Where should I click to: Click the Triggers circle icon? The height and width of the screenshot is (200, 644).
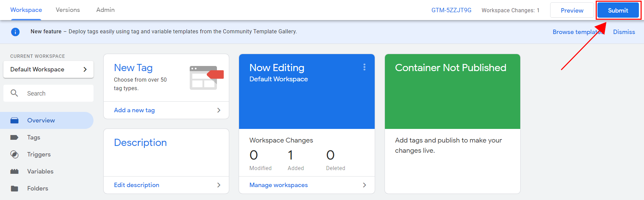tap(14, 154)
